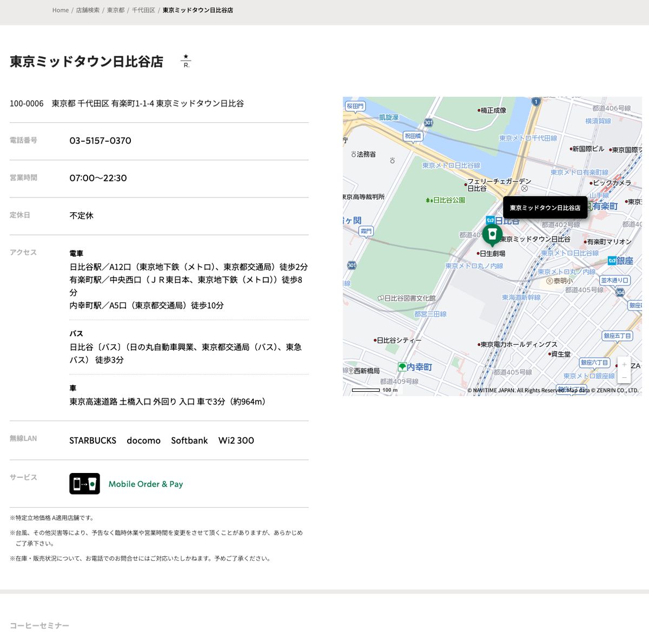This screenshot has height=644, width=649.
Task: Click the docomo wireless LAN label
Action: coord(143,441)
